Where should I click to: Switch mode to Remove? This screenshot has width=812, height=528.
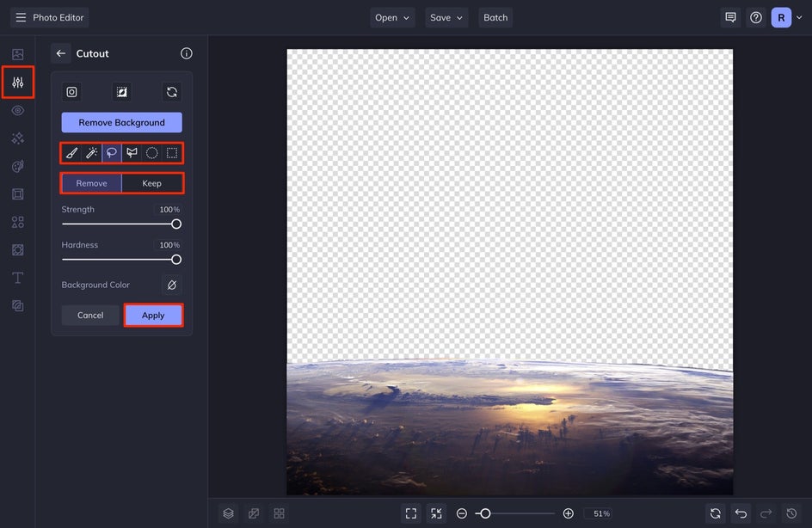point(91,183)
